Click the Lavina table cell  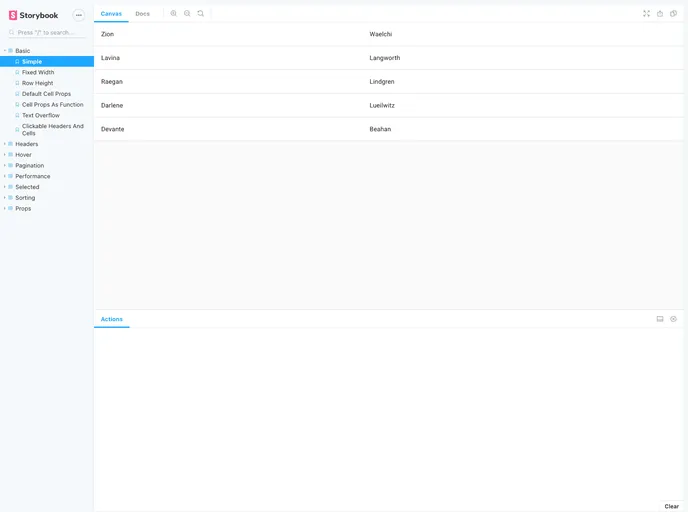click(x=229, y=58)
